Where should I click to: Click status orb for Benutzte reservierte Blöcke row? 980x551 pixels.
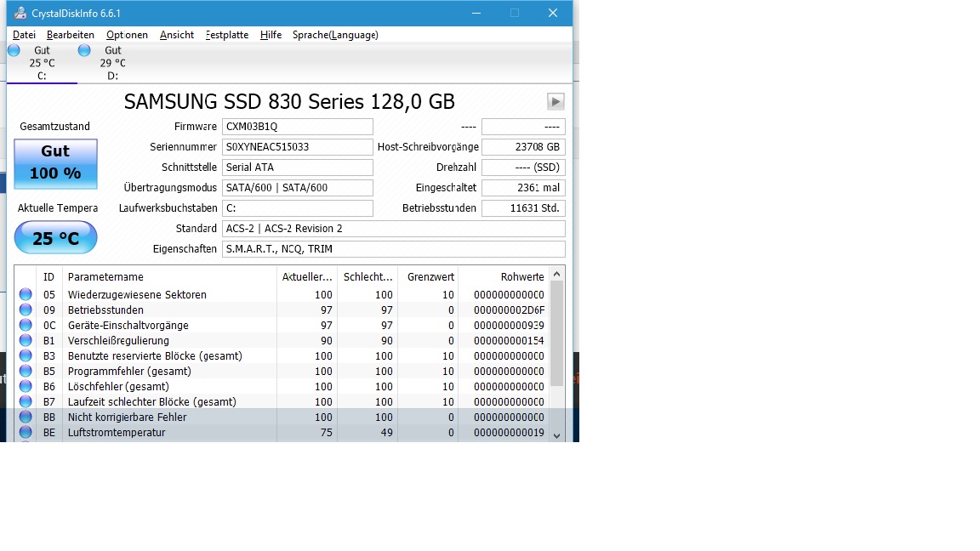pos(26,355)
